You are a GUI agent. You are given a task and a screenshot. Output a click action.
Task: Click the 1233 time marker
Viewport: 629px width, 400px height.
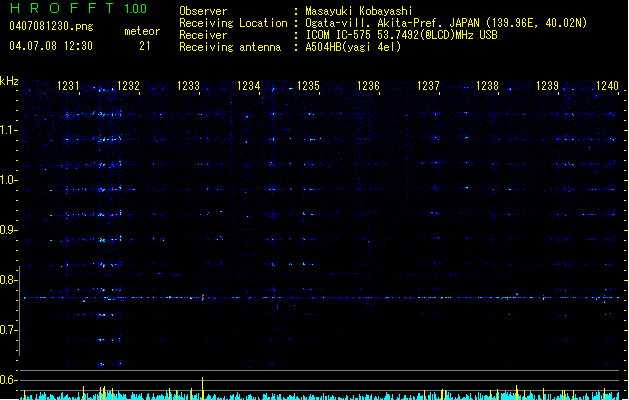(x=188, y=86)
